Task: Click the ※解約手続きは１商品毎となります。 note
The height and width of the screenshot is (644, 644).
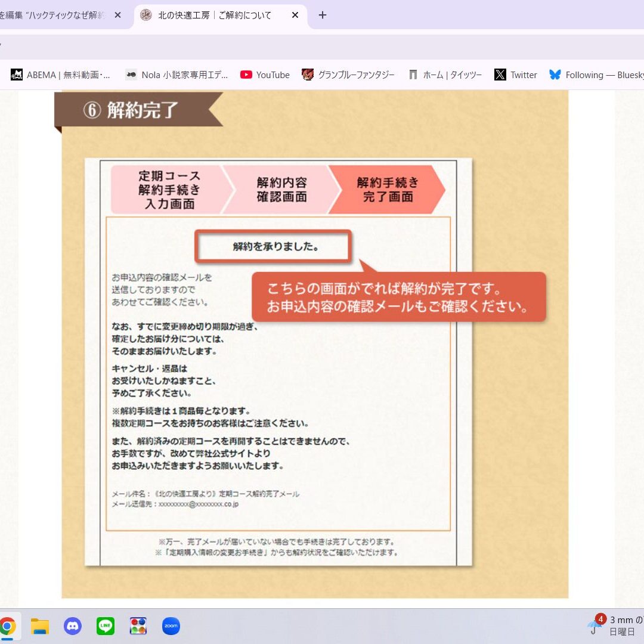Action: click(181, 411)
